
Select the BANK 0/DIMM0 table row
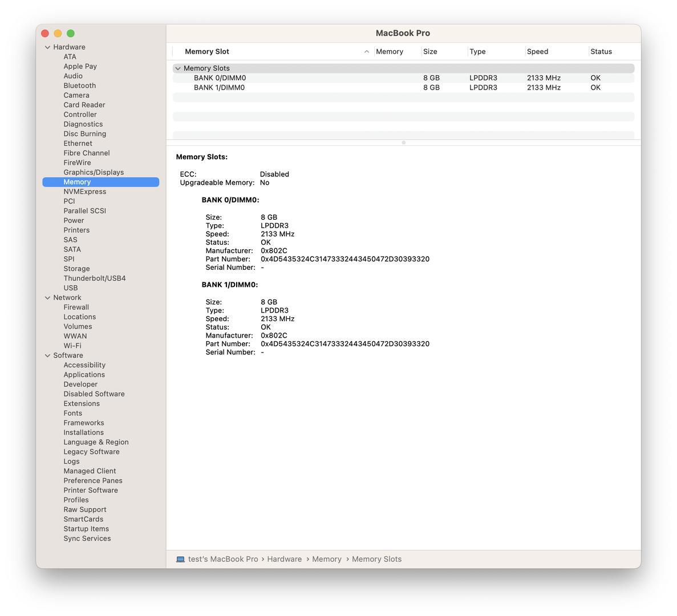(403, 78)
